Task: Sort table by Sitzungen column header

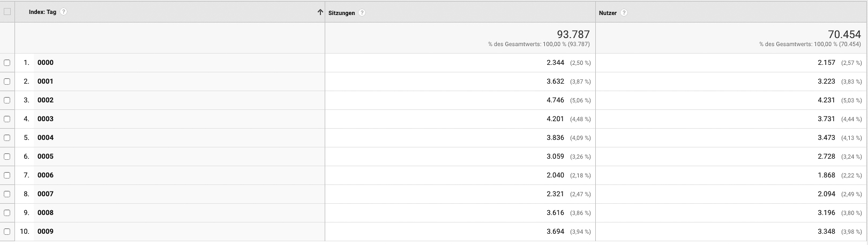Action: click(341, 13)
